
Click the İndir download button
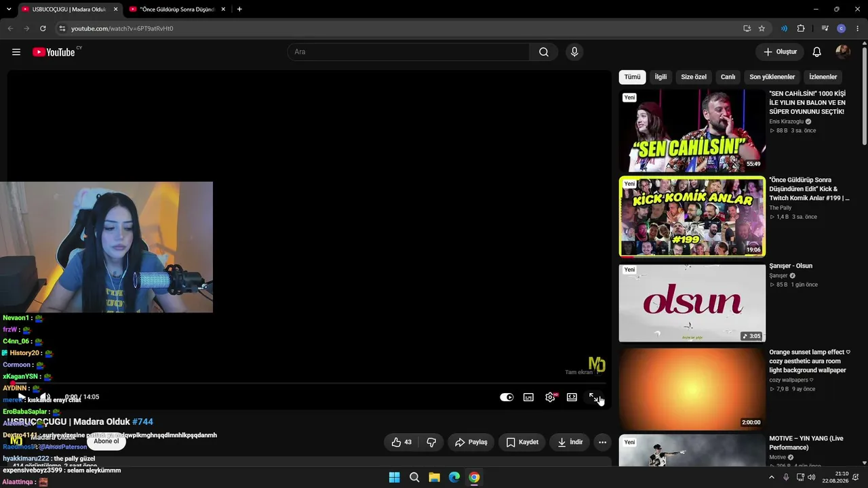(x=570, y=442)
